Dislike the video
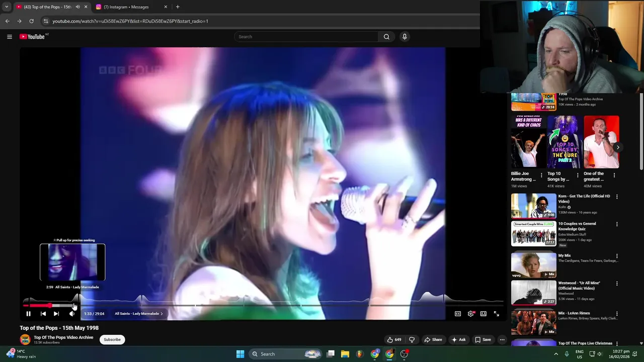Viewport: 644px width, 362px height. [x=412, y=340]
